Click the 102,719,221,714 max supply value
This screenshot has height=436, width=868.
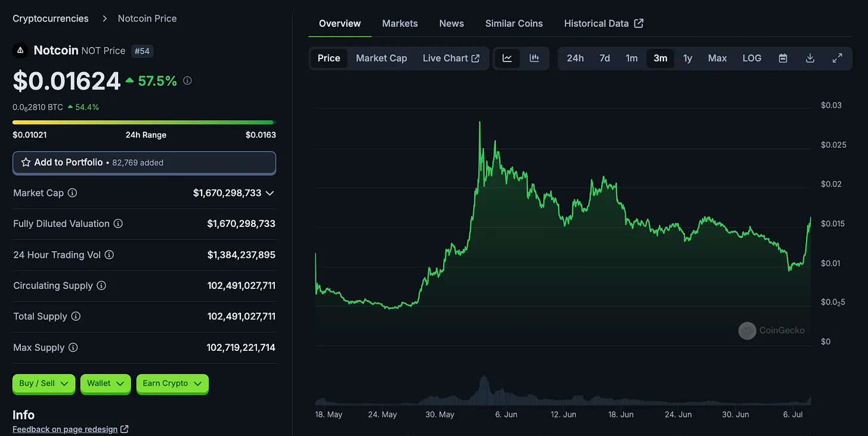[241, 347]
